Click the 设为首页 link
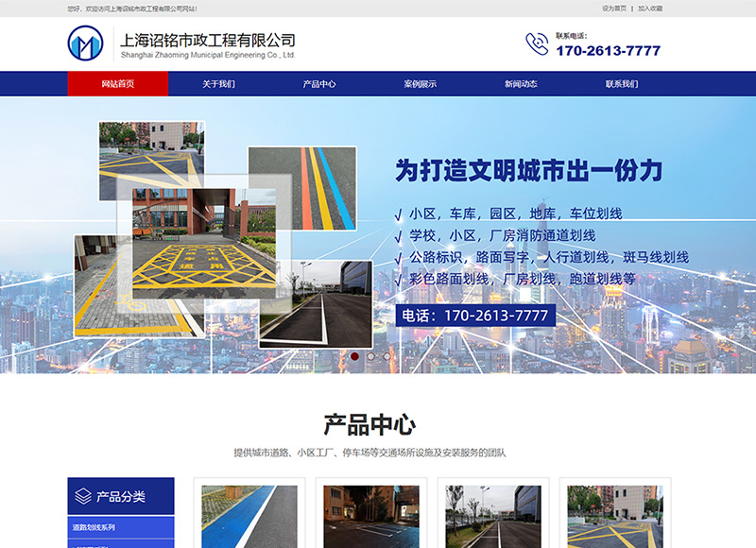Viewport: 756px width, 548px height. pyautogui.click(x=613, y=9)
